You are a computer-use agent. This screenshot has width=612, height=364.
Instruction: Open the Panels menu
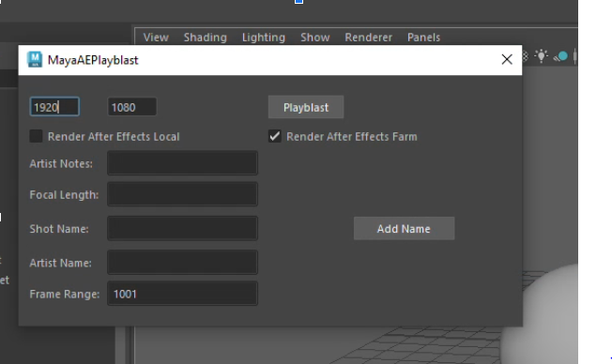[423, 38]
